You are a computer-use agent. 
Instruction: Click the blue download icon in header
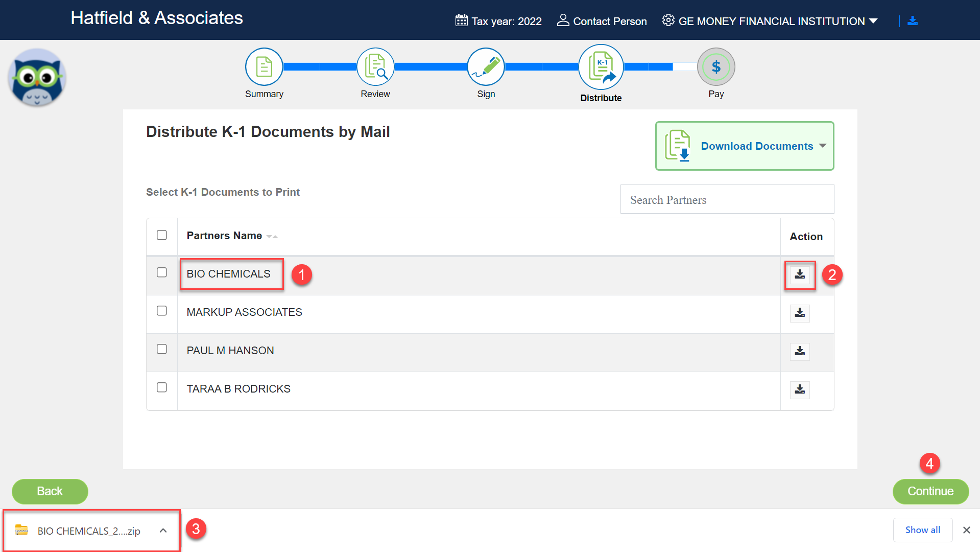[913, 21]
